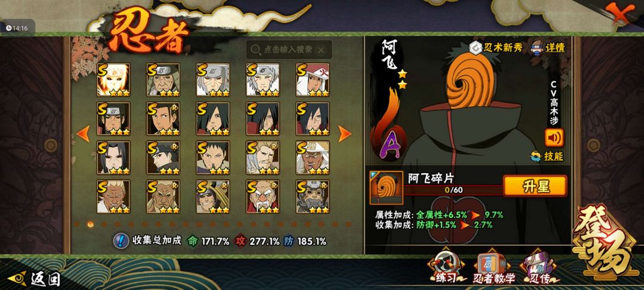Screen dimensions: 644x290
Task: Go to previous ninja page arrow
Action: (83, 134)
